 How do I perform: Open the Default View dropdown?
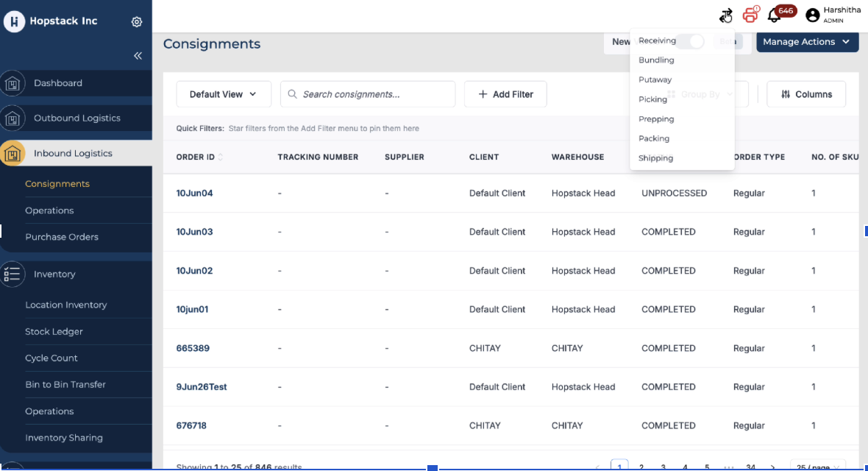tap(223, 94)
